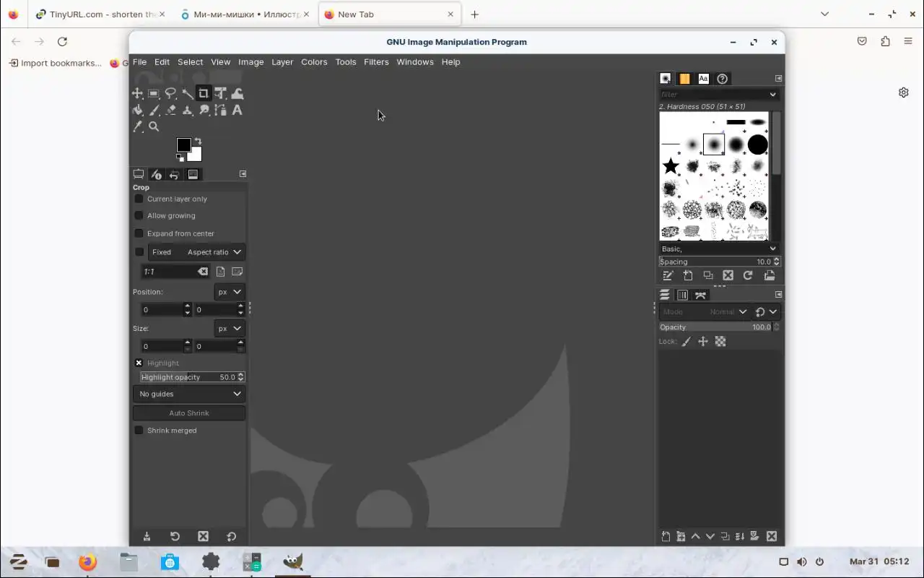924x578 pixels.
Task: Select the Text tool
Action: (237, 110)
